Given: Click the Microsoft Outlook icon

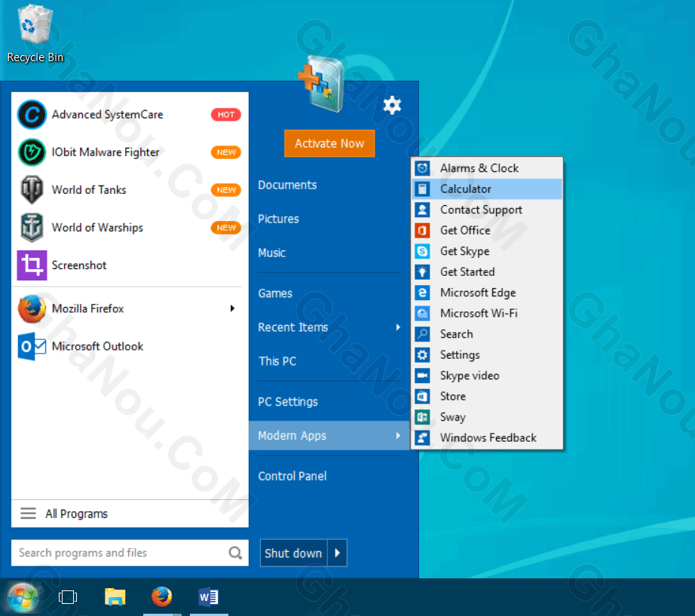Looking at the screenshot, I should [32, 346].
